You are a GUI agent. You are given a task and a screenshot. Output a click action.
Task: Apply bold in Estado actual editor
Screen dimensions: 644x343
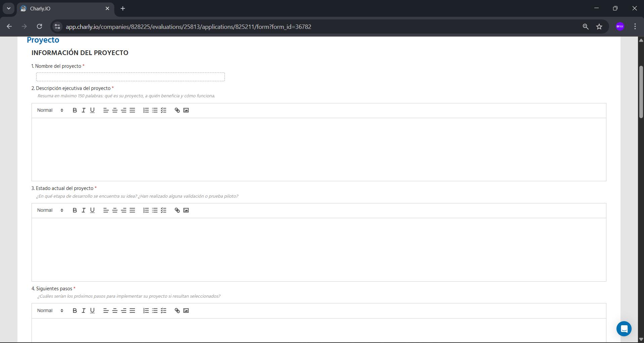pyautogui.click(x=75, y=210)
